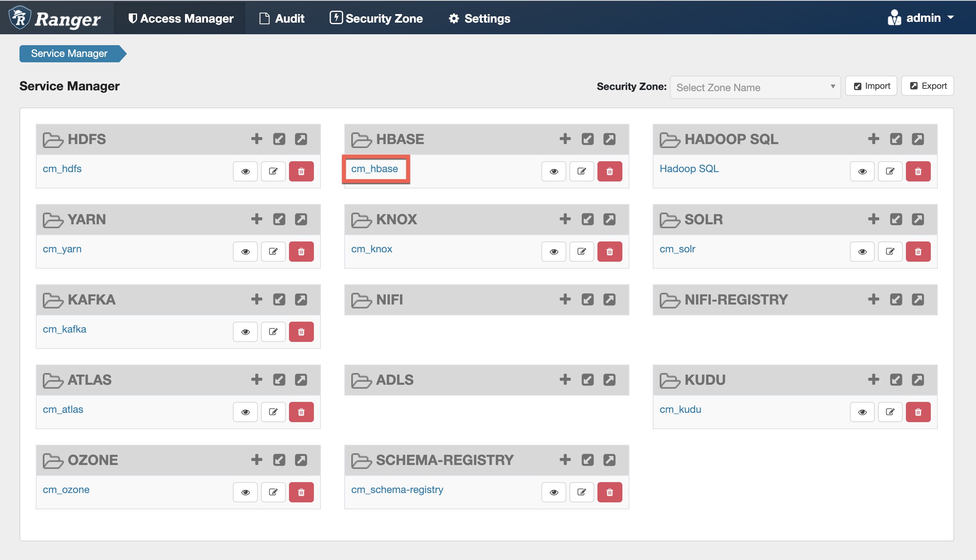
Task: Open the cm_hbase service link
Action: [x=374, y=169]
